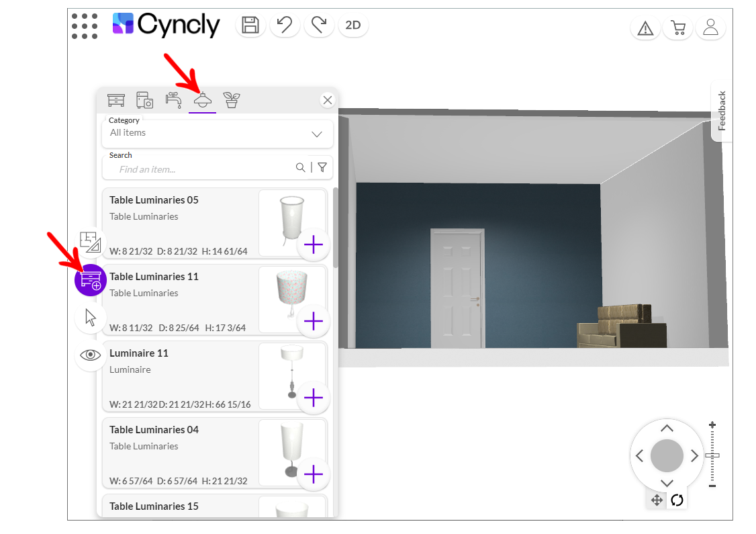This screenshot has height=534, width=756.
Task: Open the room layout floor plan tool
Action: 90,241
